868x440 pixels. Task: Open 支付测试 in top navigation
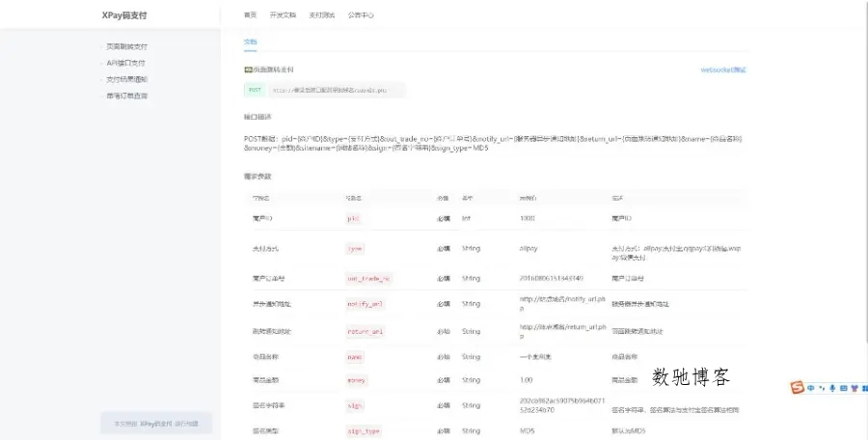point(321,15)
